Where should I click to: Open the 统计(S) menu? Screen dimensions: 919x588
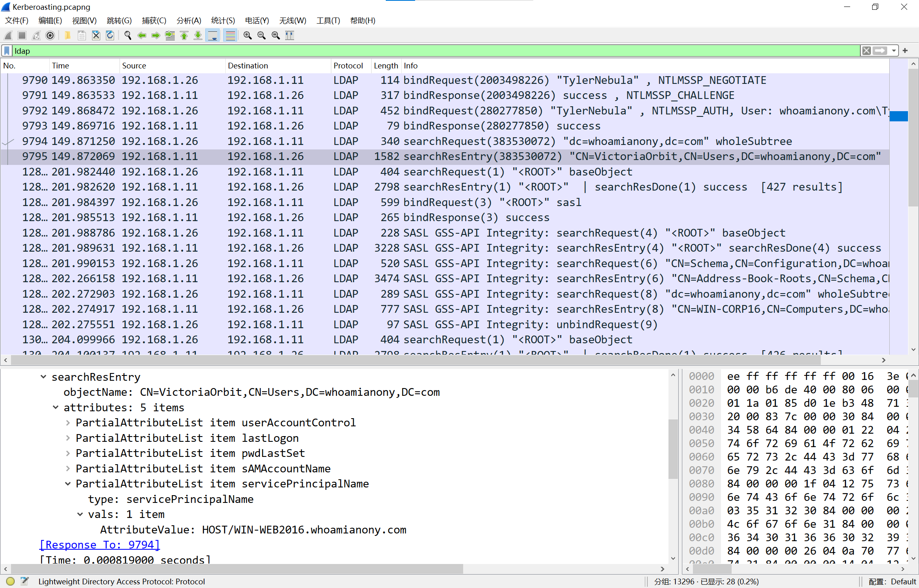click(223, 20)
